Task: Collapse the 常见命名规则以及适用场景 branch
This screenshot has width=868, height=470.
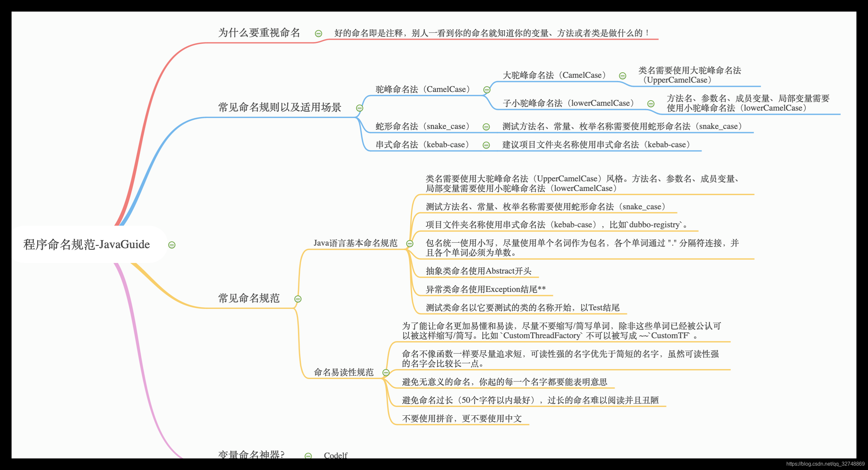Action: 359,109
